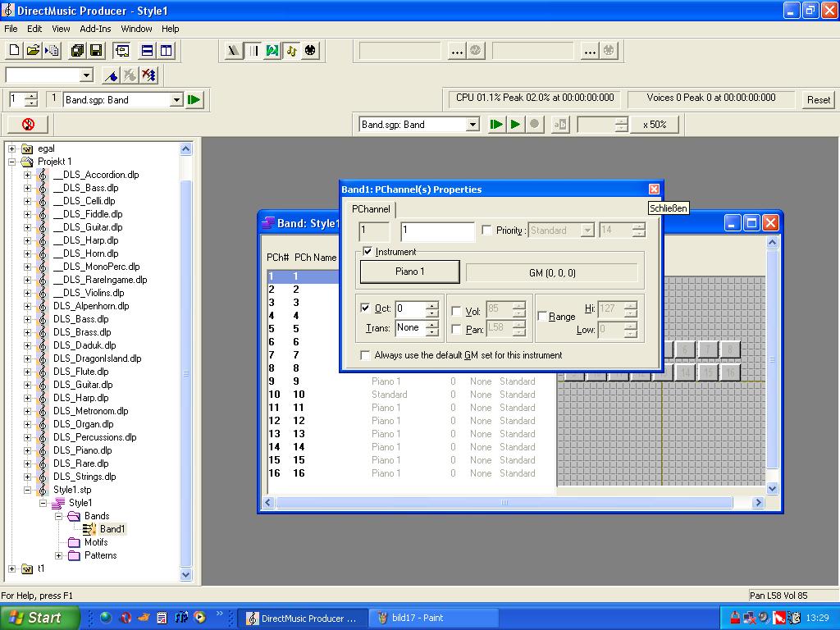
Task: Open the Add-Ins menu
Action: tap(95, 29)
